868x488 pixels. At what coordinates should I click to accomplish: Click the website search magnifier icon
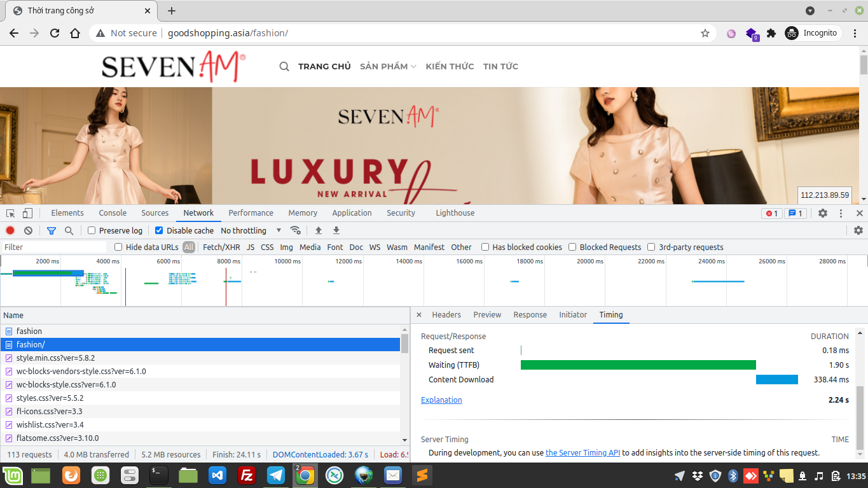coord(284,66)
